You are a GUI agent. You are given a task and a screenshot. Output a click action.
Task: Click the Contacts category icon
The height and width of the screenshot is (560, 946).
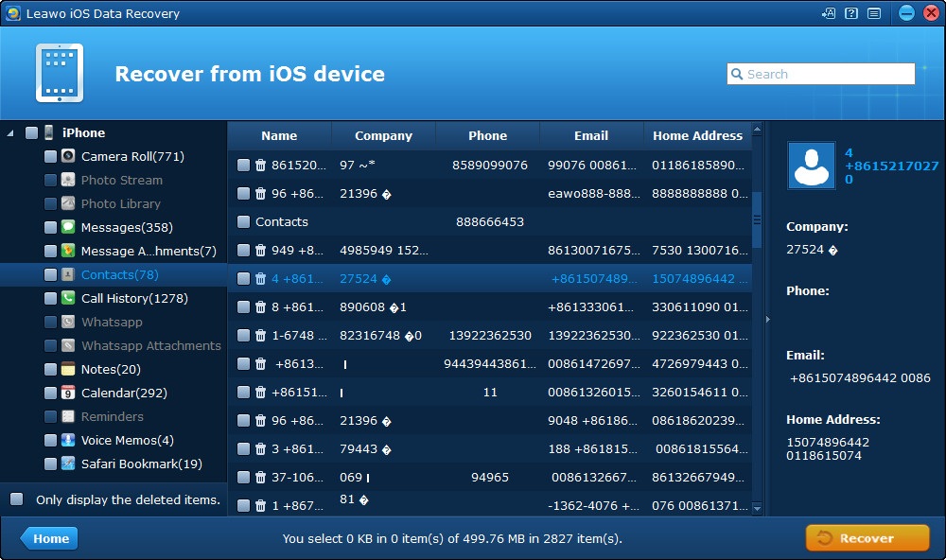point(68,274)
